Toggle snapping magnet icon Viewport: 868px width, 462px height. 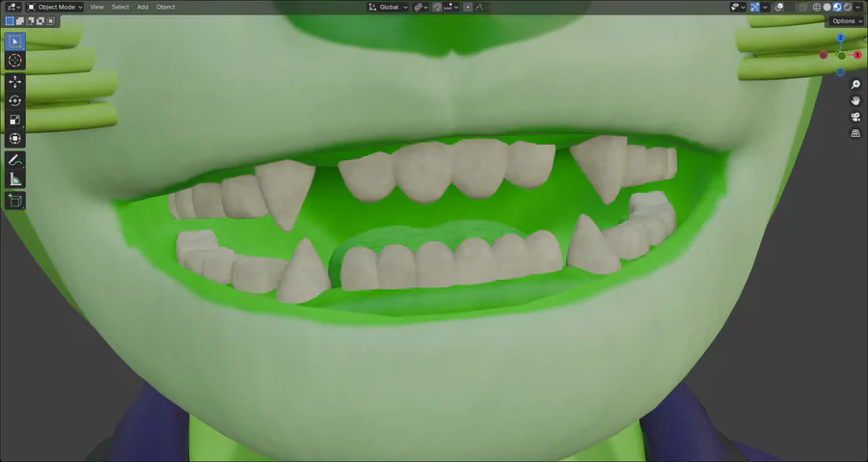pyautogui.click(x=437, y=7)
